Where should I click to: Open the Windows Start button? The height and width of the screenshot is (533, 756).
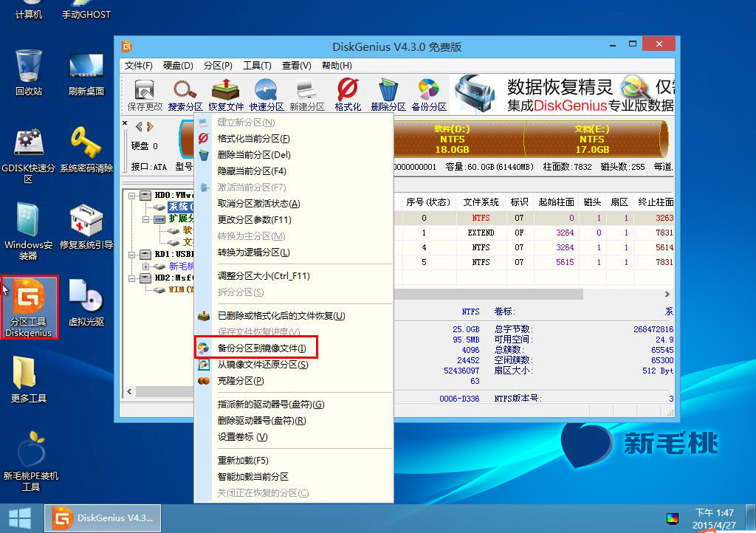click(20, 518)
